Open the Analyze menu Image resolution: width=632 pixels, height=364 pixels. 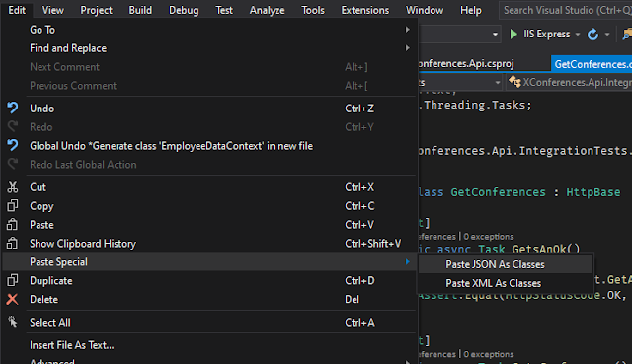pos(268,10)
